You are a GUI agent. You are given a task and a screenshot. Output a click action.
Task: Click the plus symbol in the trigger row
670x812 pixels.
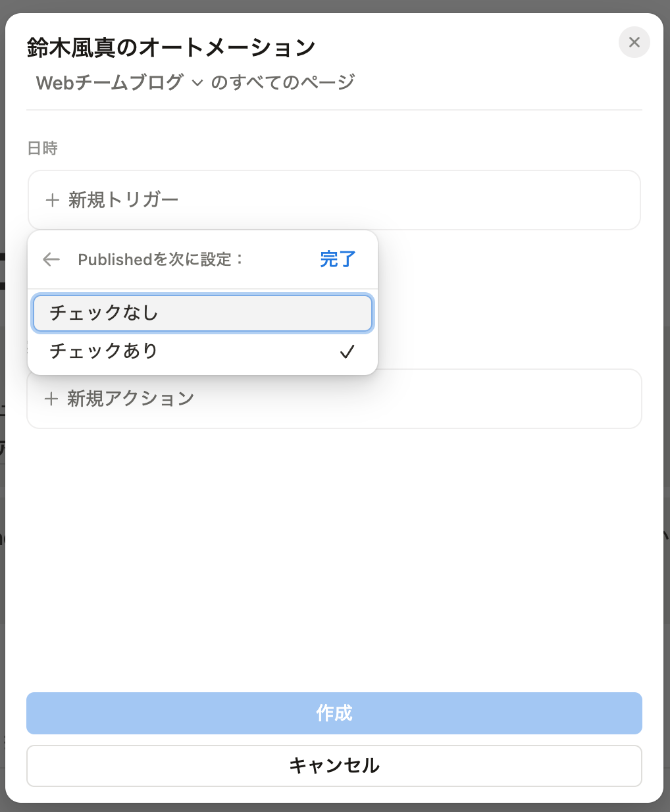coord(51,200)
